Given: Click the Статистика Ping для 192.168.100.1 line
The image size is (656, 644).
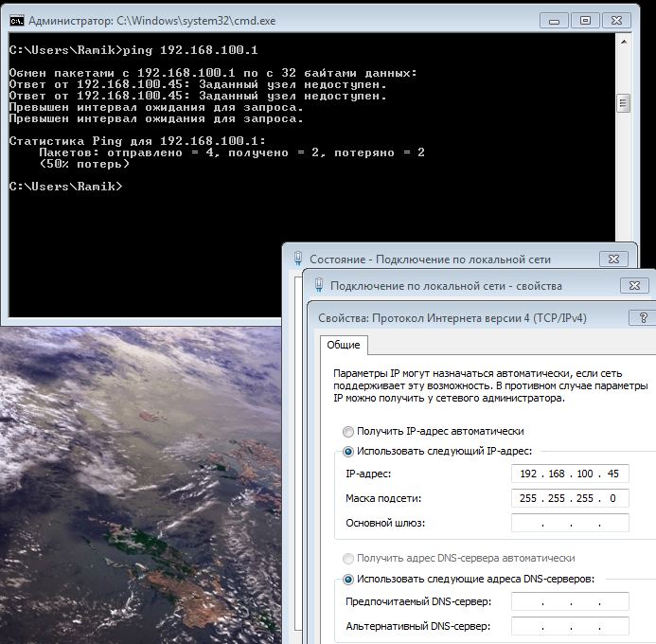Looking at the screenshot, I should (x=137, y=141).
